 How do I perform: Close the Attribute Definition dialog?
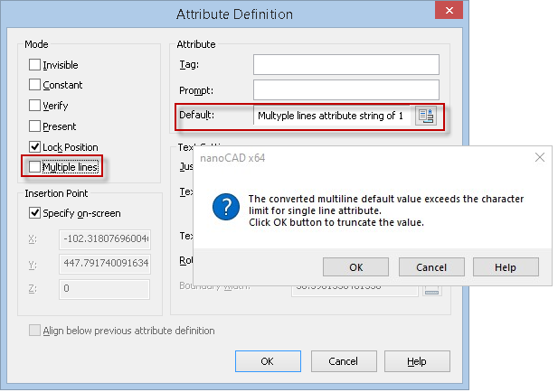(x=444, y=14)
